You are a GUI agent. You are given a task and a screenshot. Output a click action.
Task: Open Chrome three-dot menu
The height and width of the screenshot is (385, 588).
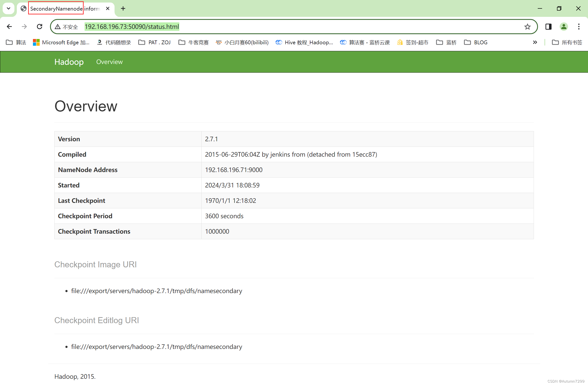[x=579, y=26]
